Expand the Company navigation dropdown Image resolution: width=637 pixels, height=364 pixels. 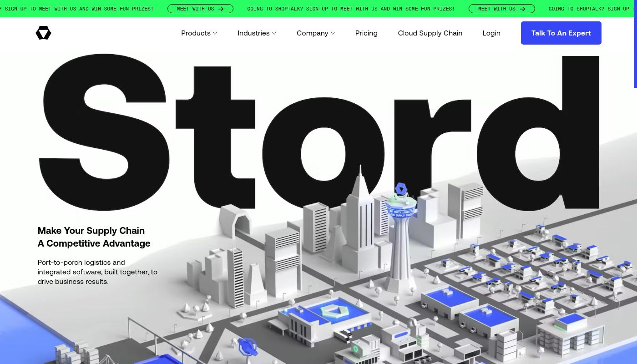coord(316,33)
